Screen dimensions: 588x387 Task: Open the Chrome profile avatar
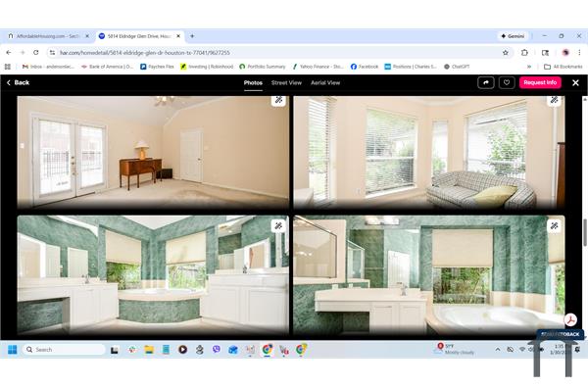[x=565, y=53]
